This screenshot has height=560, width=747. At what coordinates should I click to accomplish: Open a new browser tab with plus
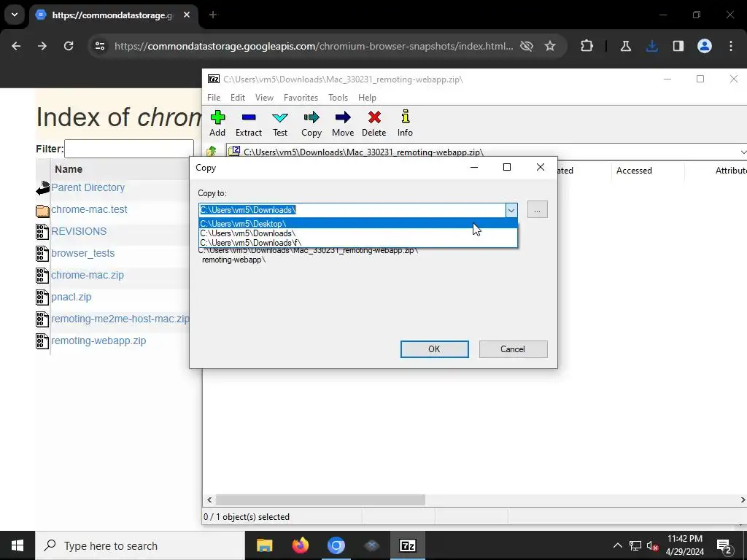pos(213,15)
